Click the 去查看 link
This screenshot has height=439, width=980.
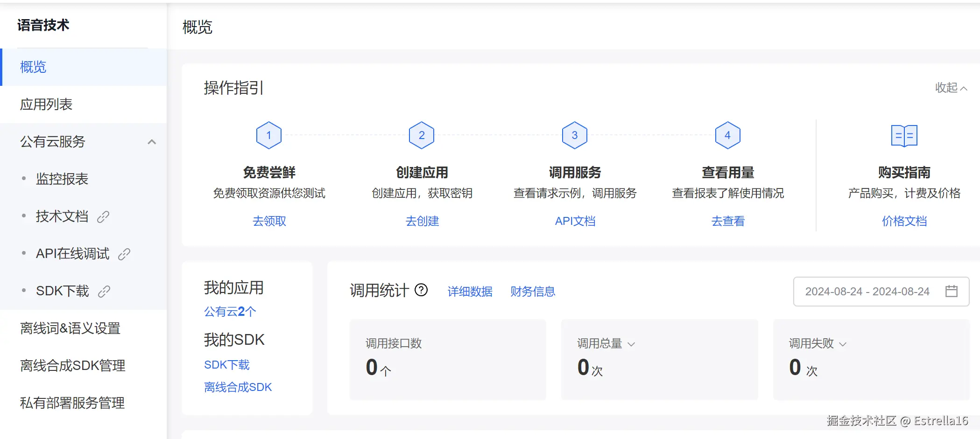(x=728, y=221)
